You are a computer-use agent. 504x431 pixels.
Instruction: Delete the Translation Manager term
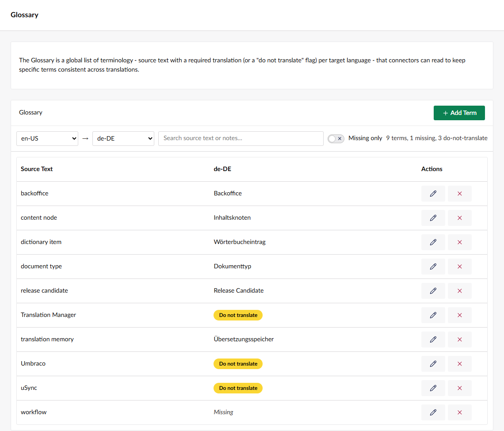click(x=460, y=315)
